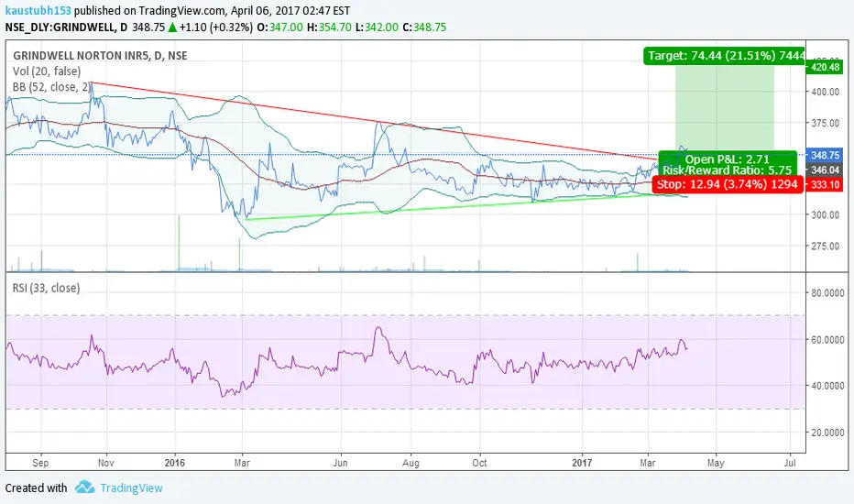Click the Nov label on time axis

pyautogui.click(x=105, y=463)
